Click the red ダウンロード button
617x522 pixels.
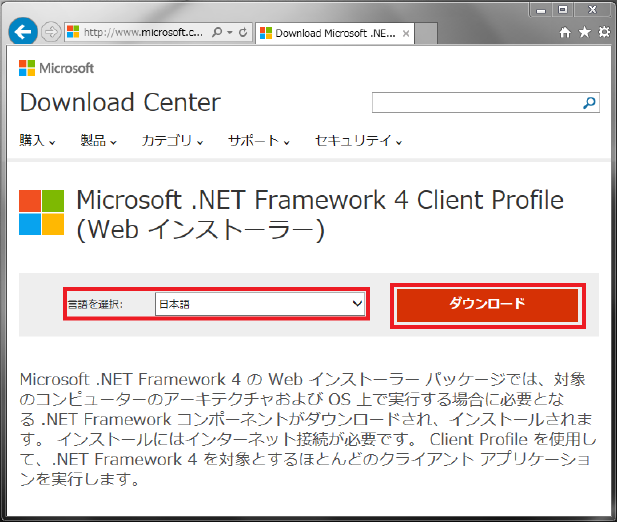click(488, 305)
